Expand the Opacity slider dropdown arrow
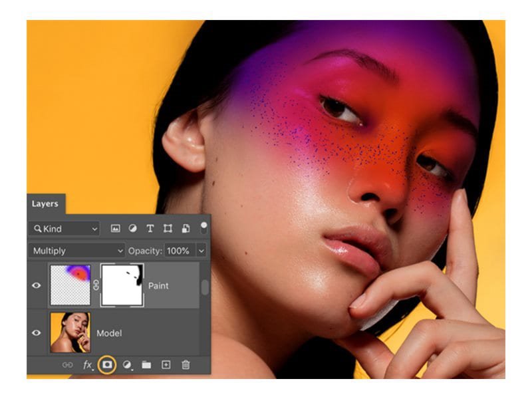The image size is (532, 399). 201,251
